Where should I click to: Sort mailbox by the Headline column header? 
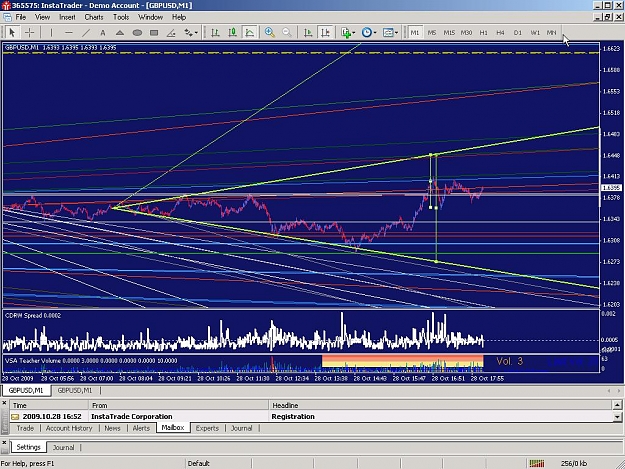(440, 405)
